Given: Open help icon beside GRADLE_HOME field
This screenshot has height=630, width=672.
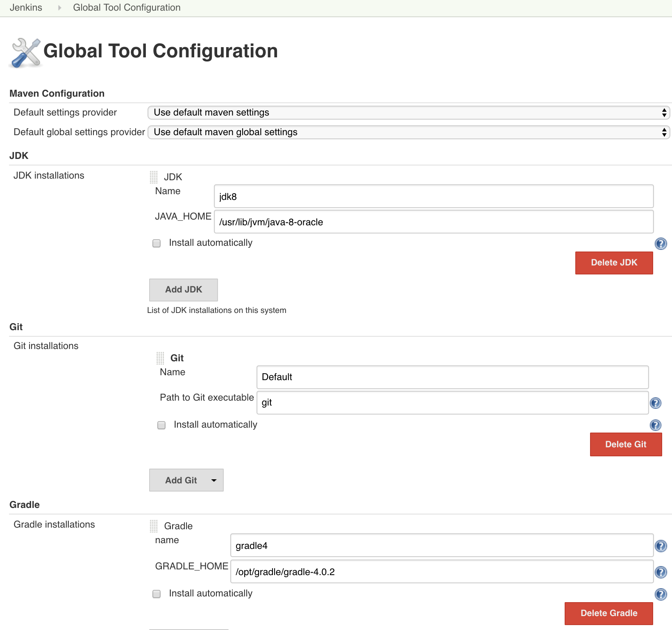Looking at the screenshot, I should pyautogui.click(x=661, y=572).
